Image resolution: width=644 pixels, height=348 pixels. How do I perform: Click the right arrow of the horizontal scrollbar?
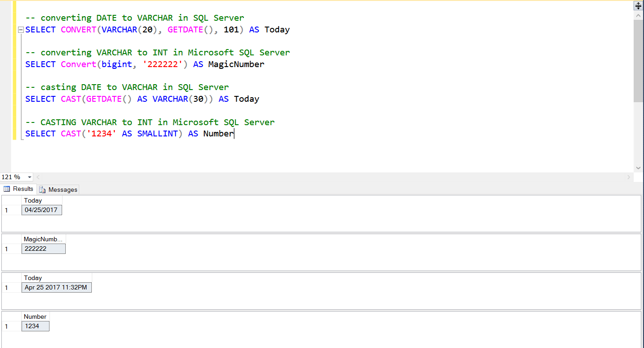pos(629,177)
